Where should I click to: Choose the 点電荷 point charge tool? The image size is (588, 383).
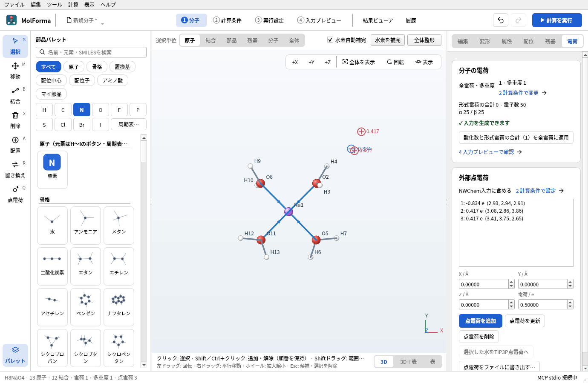15,194
